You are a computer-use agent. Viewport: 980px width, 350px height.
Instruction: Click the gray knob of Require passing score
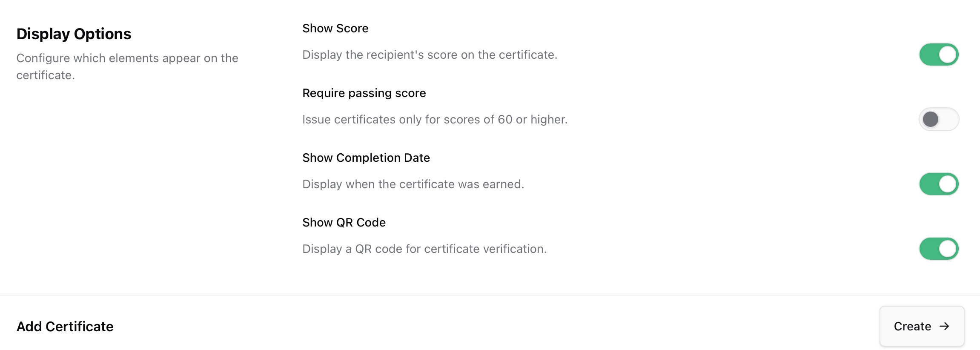pyautogui.click(x=931, y=119)
